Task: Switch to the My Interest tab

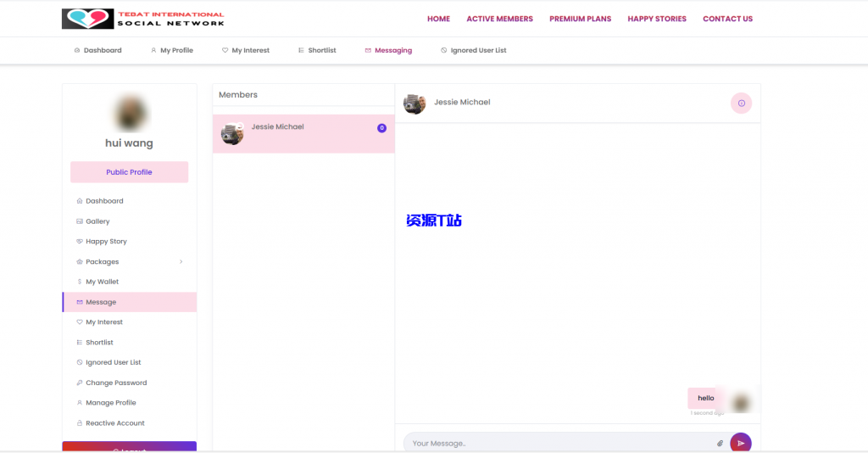Action: pos(246,51)
